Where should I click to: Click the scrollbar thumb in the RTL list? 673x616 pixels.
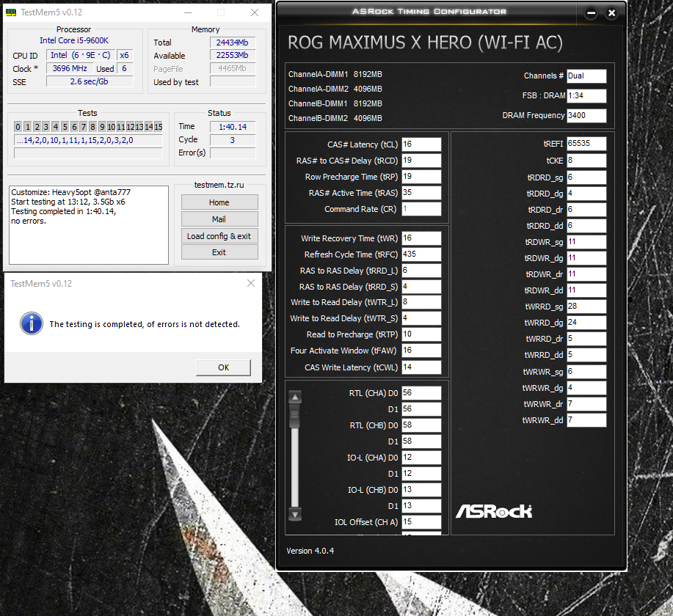click(x=295, y=416)
